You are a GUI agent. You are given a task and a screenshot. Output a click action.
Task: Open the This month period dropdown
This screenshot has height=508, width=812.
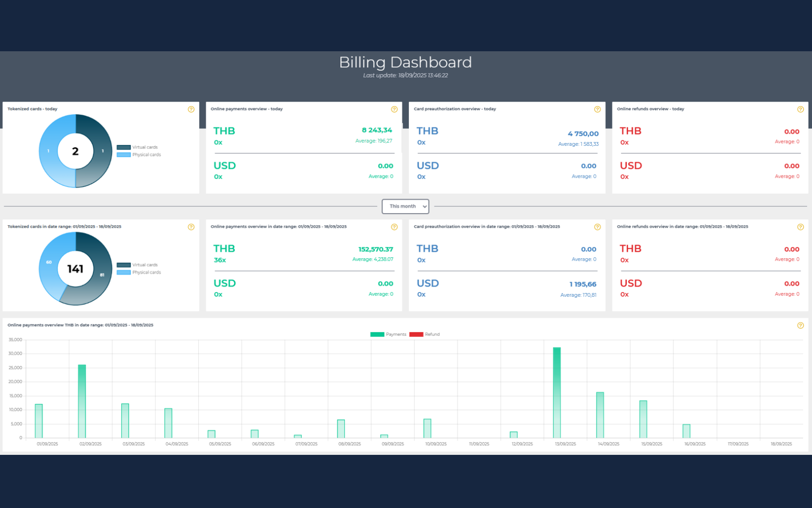click(x=406, y=206)
